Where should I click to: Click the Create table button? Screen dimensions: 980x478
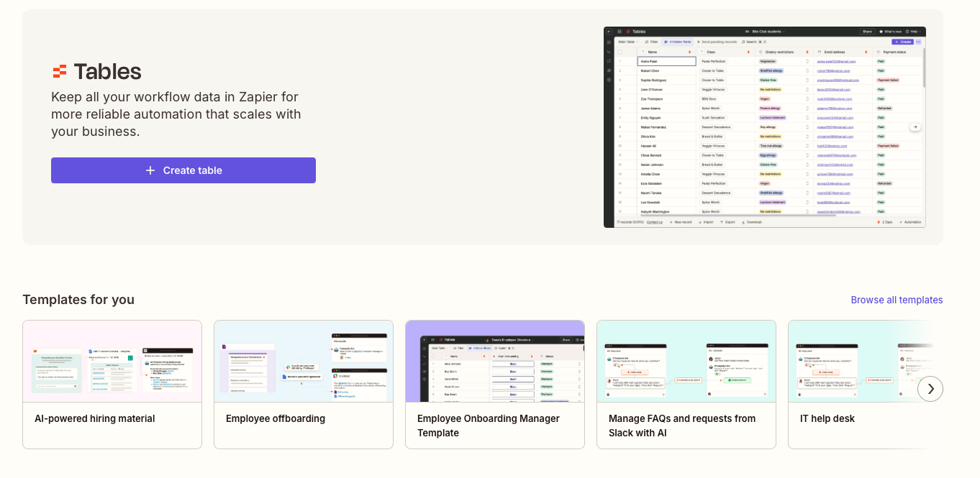coord(183,170)
